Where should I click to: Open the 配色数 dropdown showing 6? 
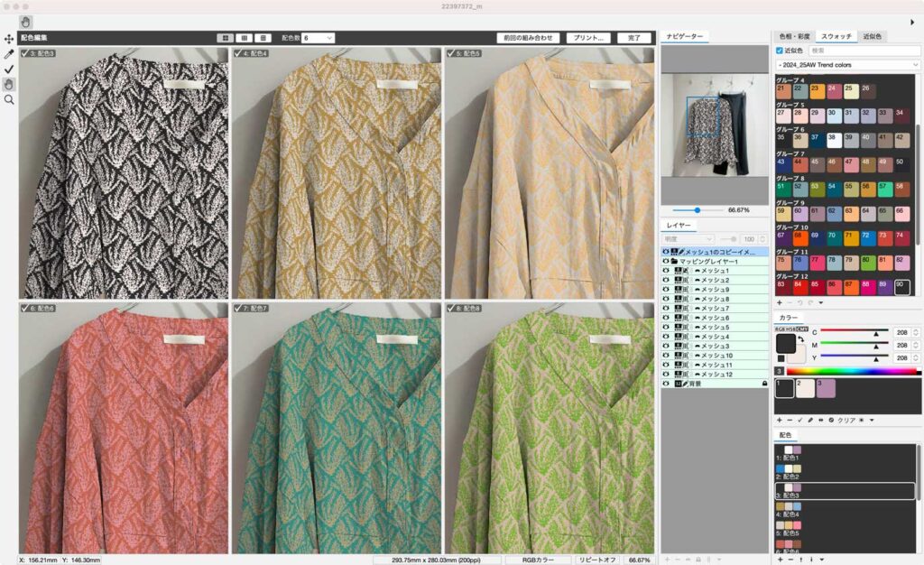click(x=318, y=38)
